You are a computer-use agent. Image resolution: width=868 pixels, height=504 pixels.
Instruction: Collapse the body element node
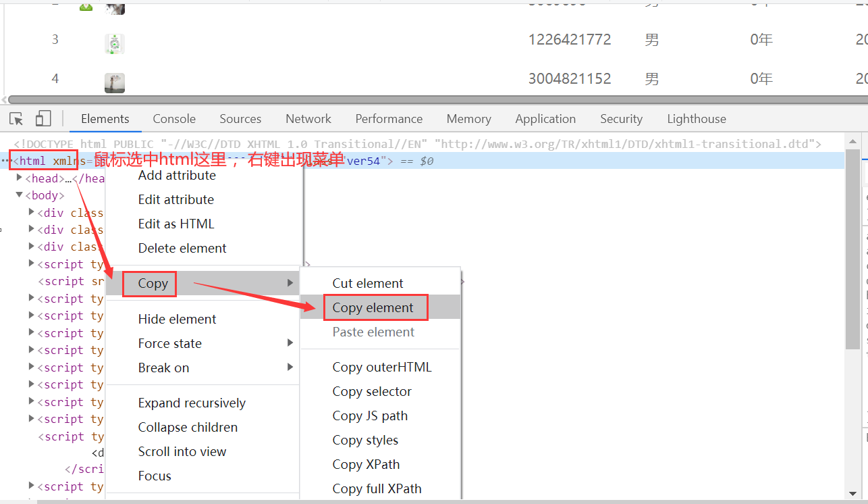click(20, 195)
